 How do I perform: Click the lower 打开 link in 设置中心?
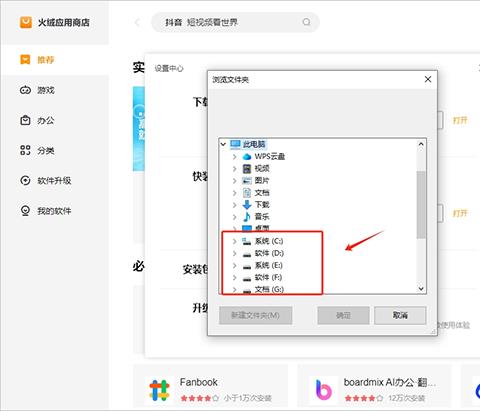460,213
